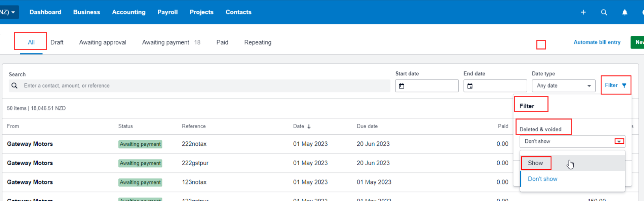Sort by the From column header
This screenshot has width=644, height=201.
[x=13, y=126]
